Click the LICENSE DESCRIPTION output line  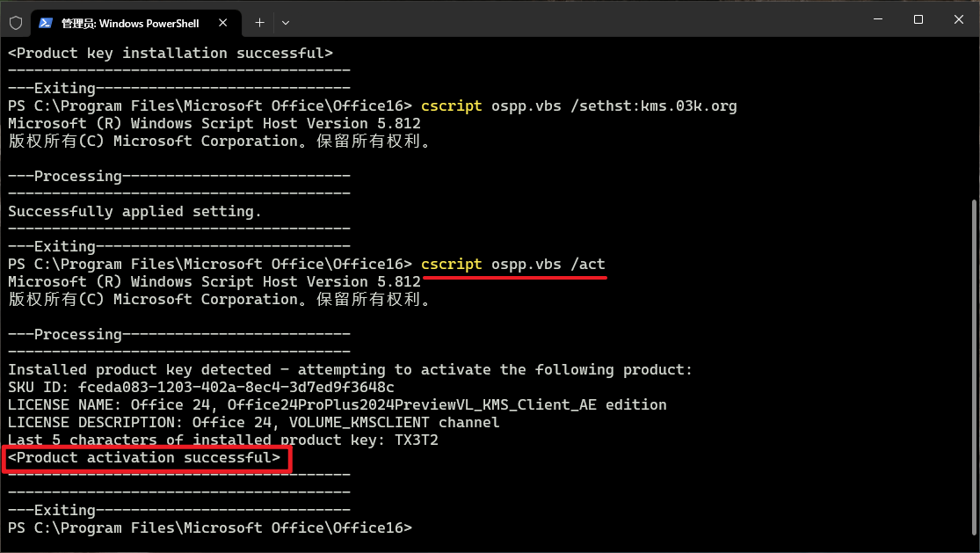(x=253, y=423)
